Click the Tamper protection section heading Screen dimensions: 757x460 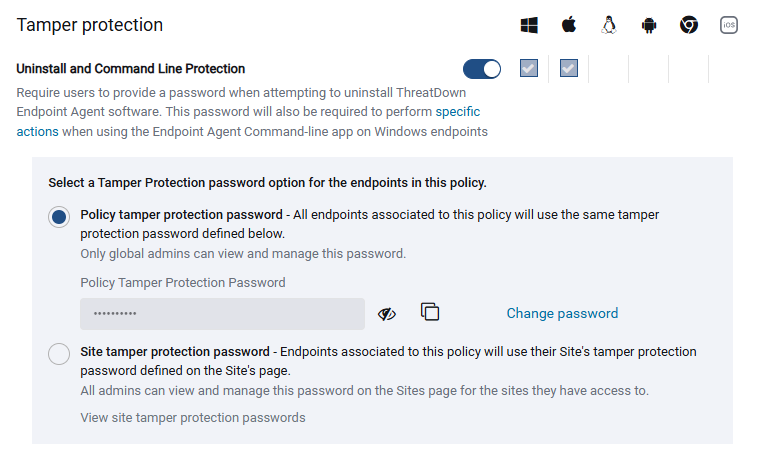90,25
